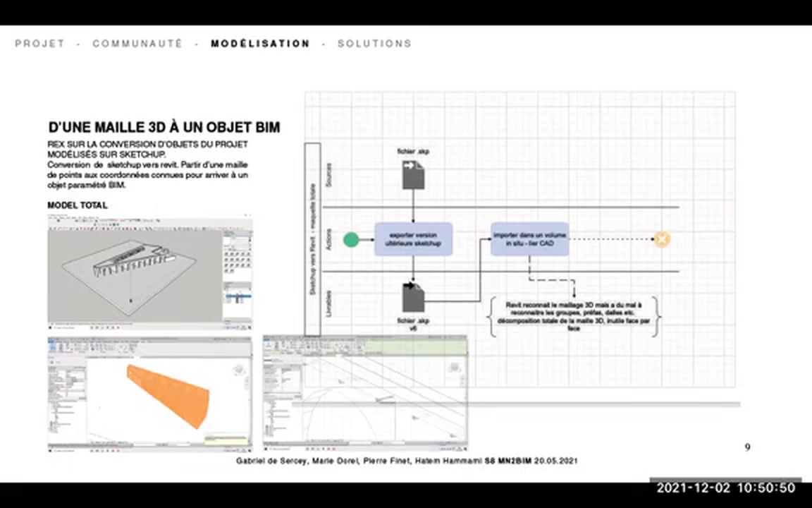Click the slide page number 9
The width and height of the screenshot is (812, 508).
748,447
